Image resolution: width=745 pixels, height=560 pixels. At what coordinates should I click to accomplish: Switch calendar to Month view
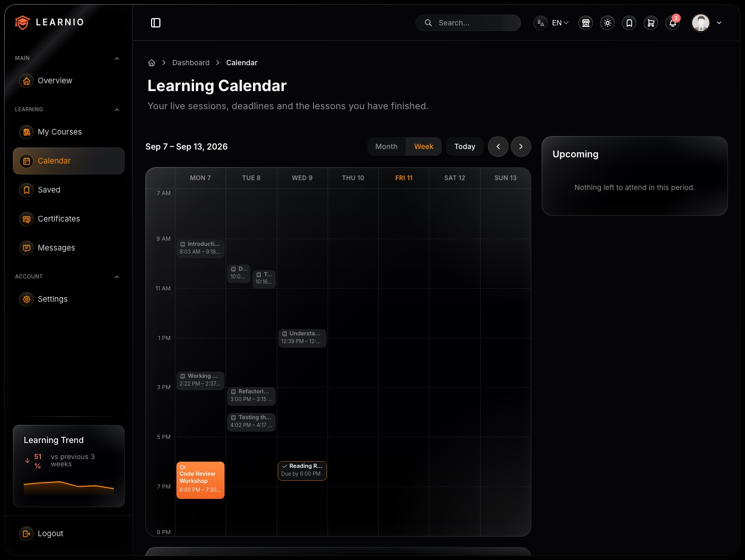pos(386,146)
